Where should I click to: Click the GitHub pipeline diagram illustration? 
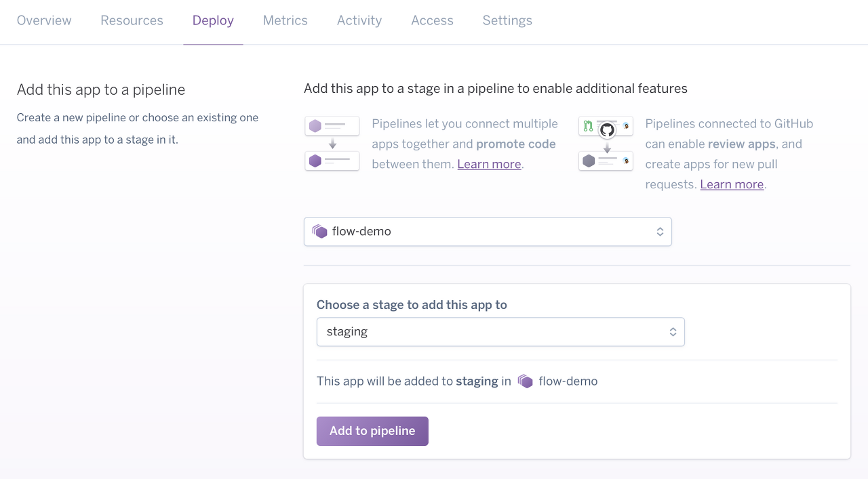click(606, 143)
